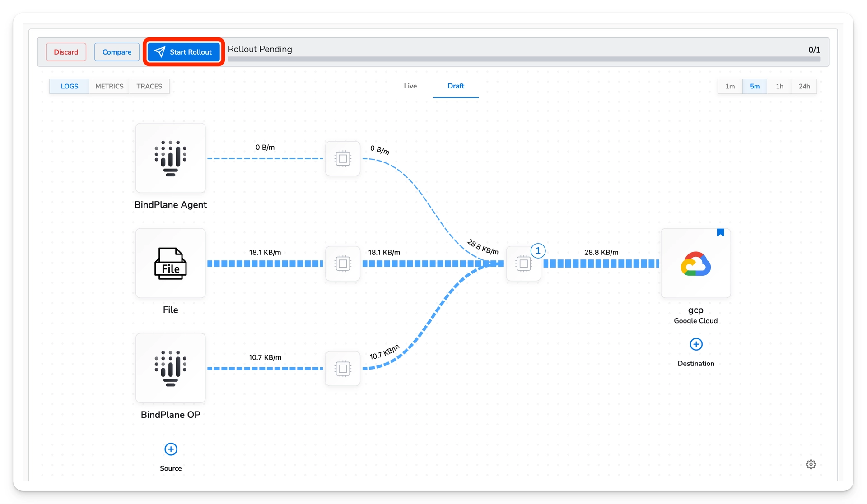Open the processor icon on the BindPlane Agent route
This screenshot has height=504, width=867.
tap(343, 158)
